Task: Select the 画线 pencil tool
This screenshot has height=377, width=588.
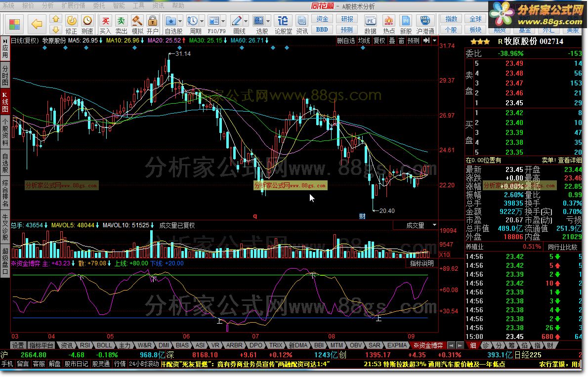Action: (x=237, y=21)
